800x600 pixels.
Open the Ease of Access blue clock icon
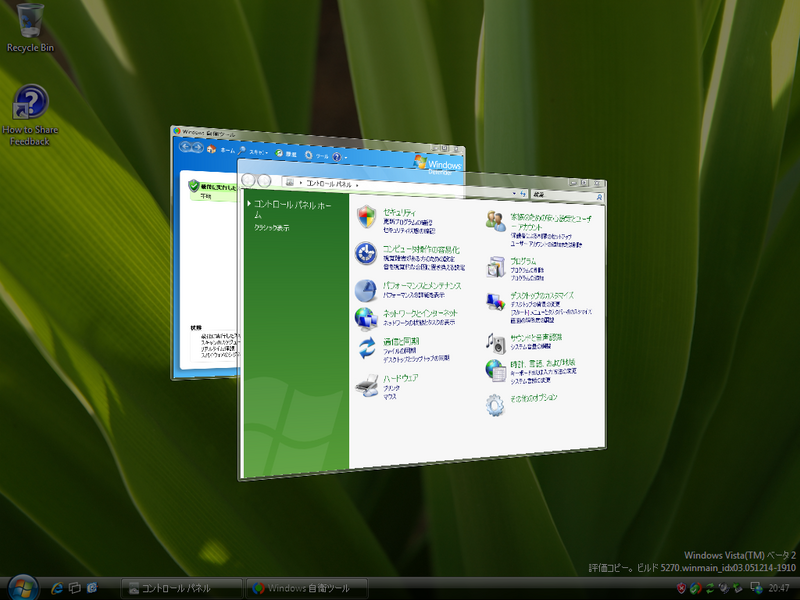(x=366, y=254)
